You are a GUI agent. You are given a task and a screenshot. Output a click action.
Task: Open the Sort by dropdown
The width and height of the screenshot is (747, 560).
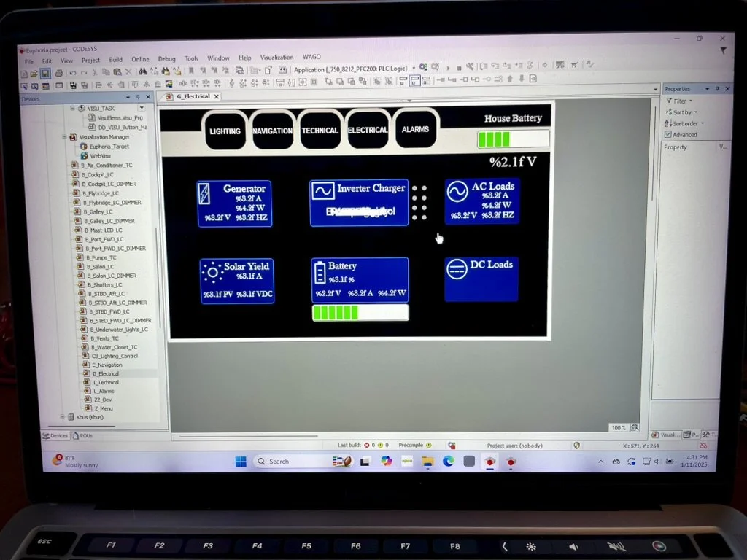tap(682, 112)
